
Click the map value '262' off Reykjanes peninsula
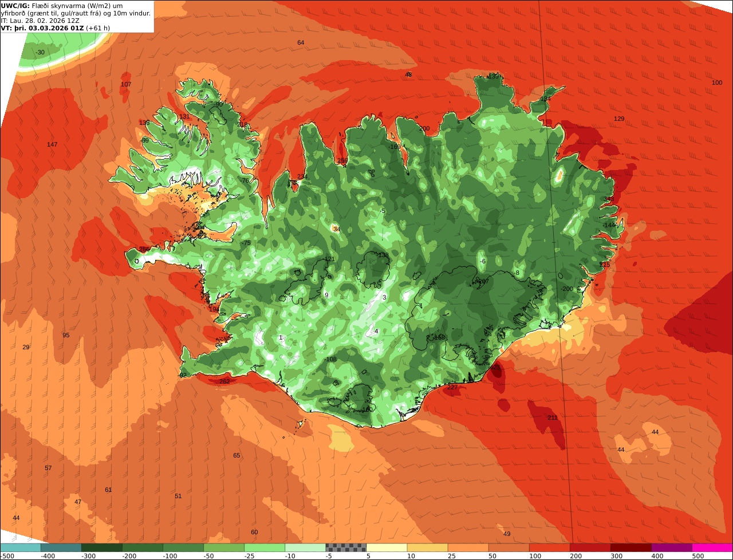tap(224, 382)
